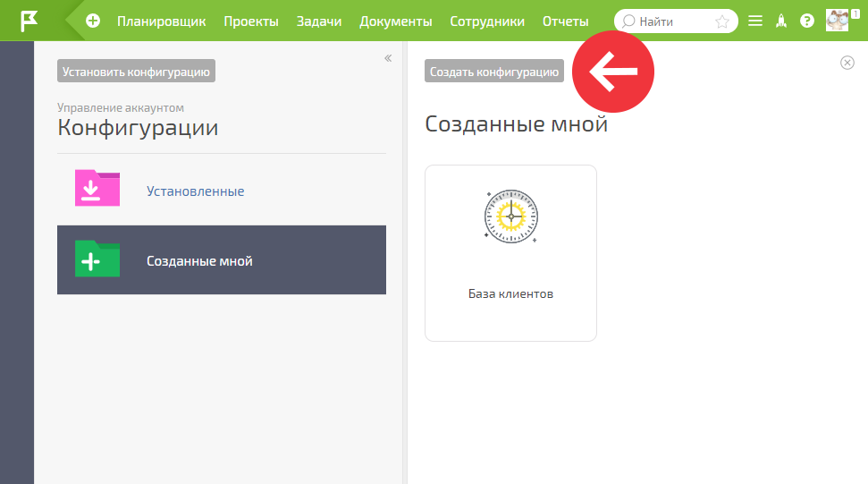
Task: Close the right panel with X icon
Action: pos(847,63)
